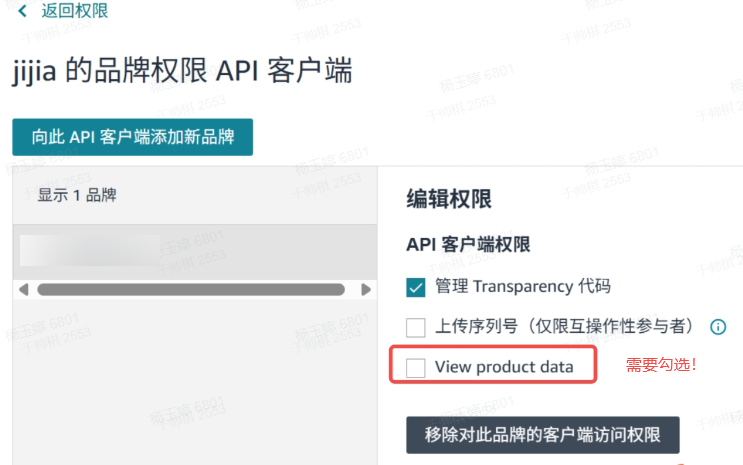Click the right arrow of horizontal scrollbar

366,290
